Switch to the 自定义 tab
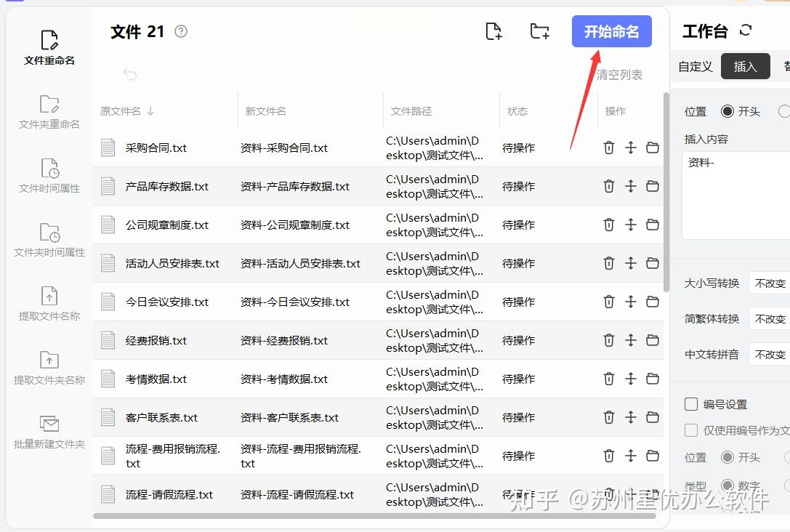The image size is (790, 532). (696, 67)
